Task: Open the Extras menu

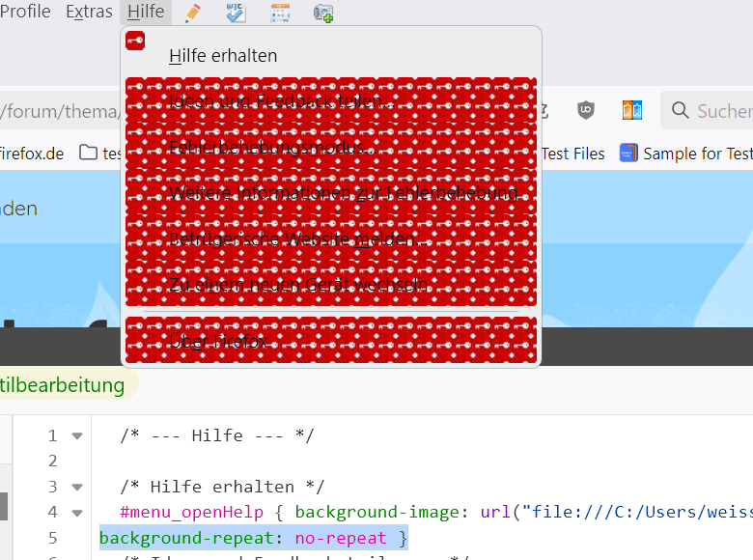Action: click(x=89, y=12)
